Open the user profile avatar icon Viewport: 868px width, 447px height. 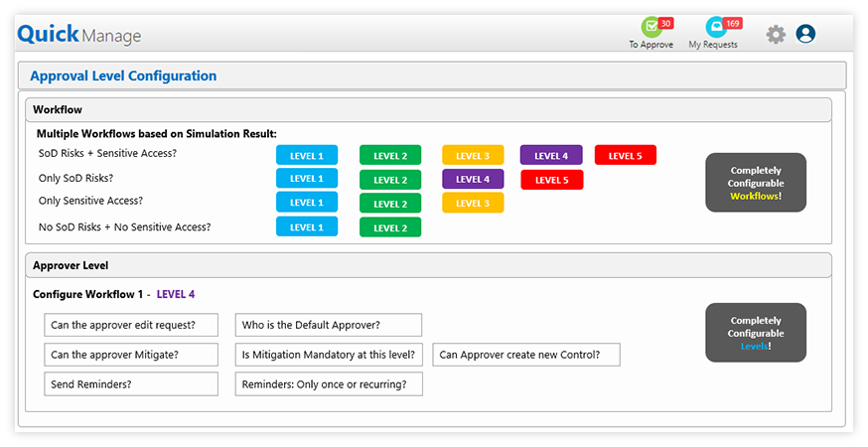click(x=805, y=34)
